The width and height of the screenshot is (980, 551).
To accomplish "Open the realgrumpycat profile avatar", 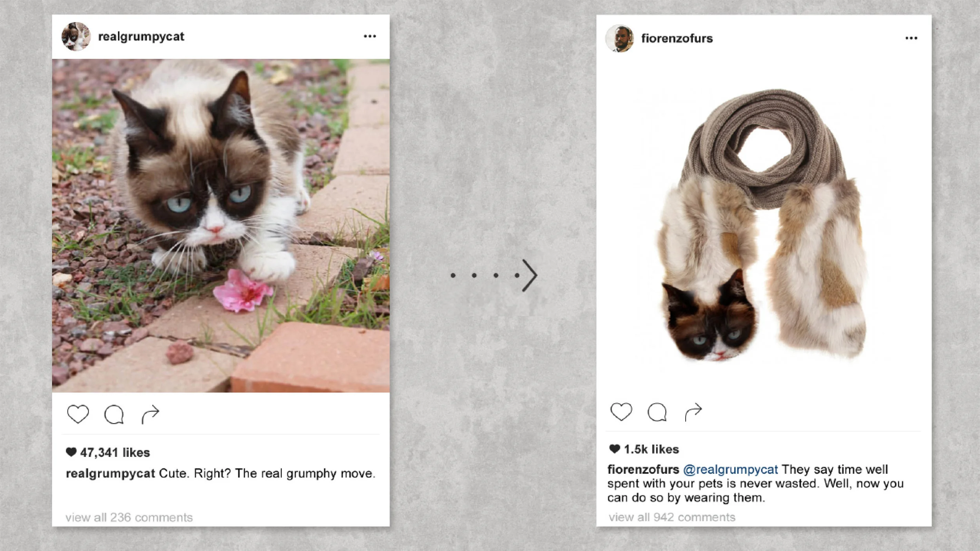I will pos(76,36).
